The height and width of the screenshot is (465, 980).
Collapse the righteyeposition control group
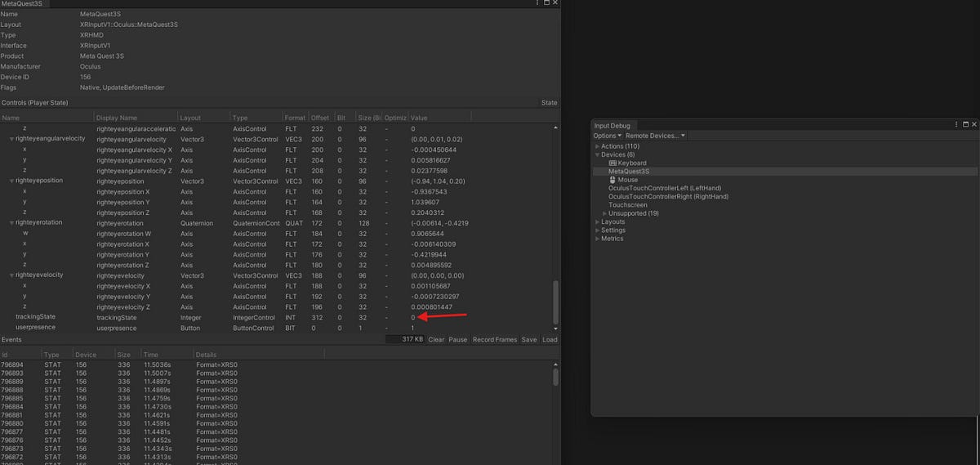[x=11, y=181]
